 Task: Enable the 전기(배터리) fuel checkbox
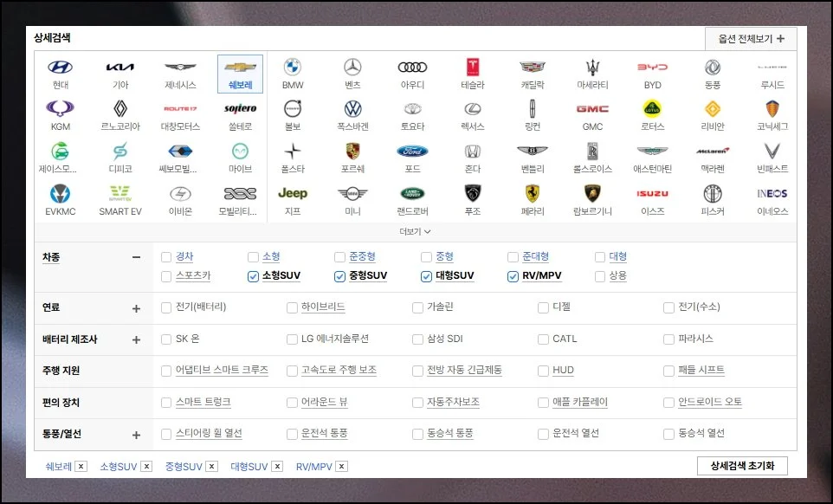[x=166, y=307]
